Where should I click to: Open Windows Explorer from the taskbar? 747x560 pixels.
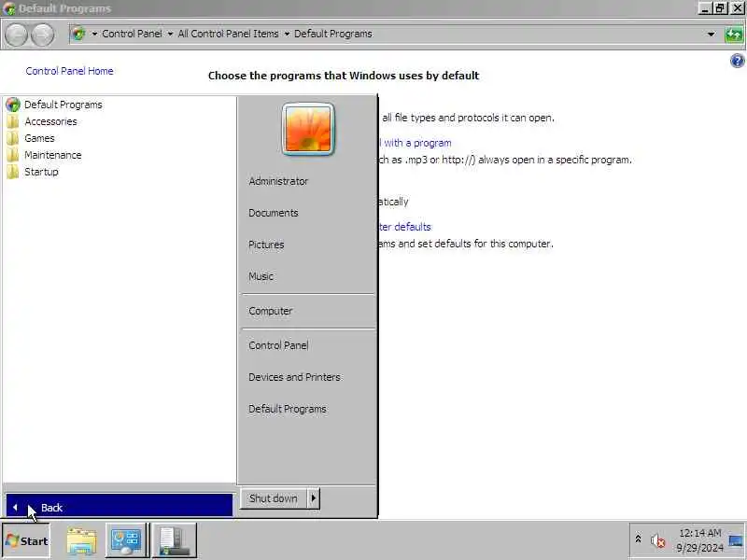[x=81, y=541]
